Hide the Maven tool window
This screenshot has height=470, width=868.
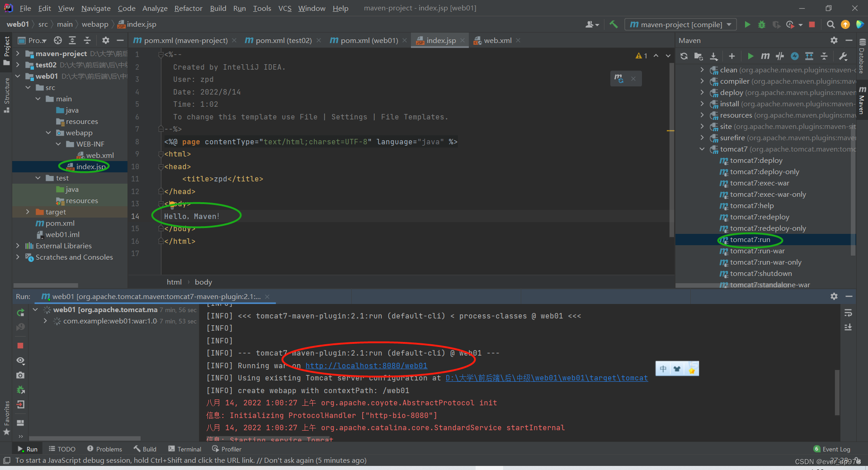click(849, 40)
